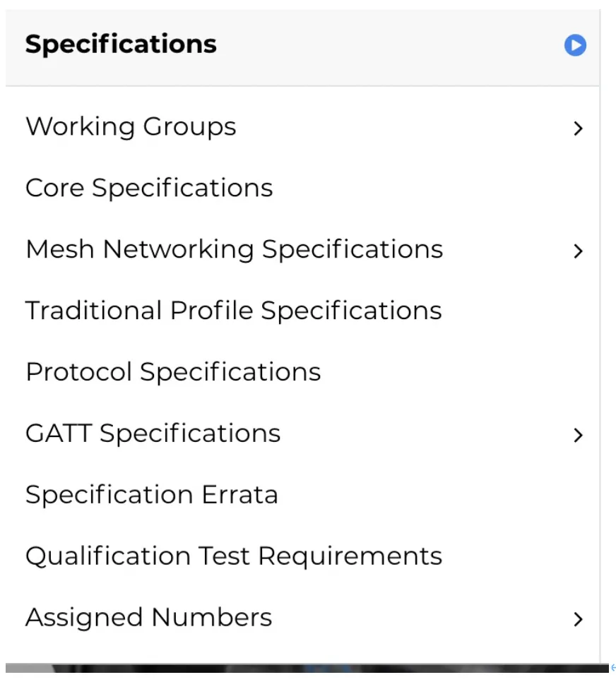The width and height of the screenshot is (616, 682).
Task: Click the small blue arrow icon at bottom-right corner
Action: click(x=613, y=668)
